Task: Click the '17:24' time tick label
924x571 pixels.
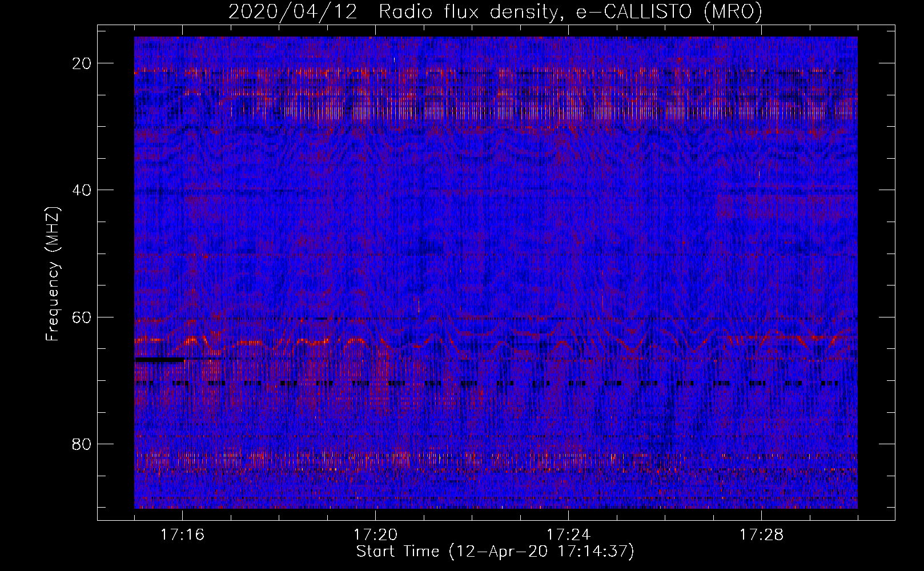Action: click(568, 534)
